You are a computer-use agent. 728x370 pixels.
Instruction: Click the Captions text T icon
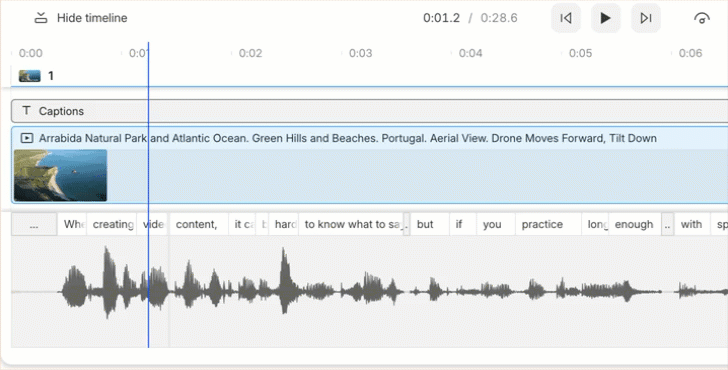(x=26, y=110)
